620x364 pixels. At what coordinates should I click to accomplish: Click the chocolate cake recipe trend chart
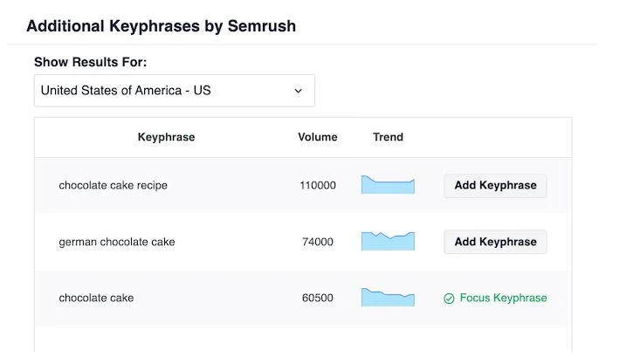click(x=388, y=185)
